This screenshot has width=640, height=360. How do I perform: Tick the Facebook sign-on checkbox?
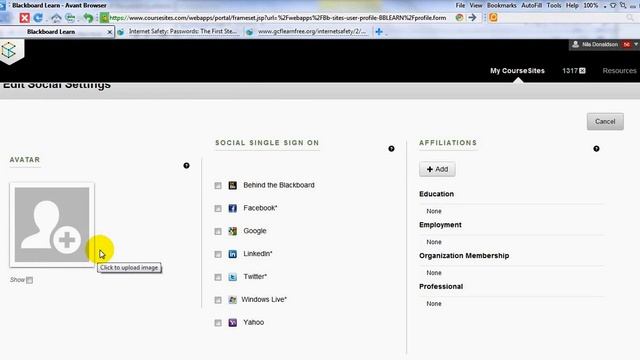218,209
